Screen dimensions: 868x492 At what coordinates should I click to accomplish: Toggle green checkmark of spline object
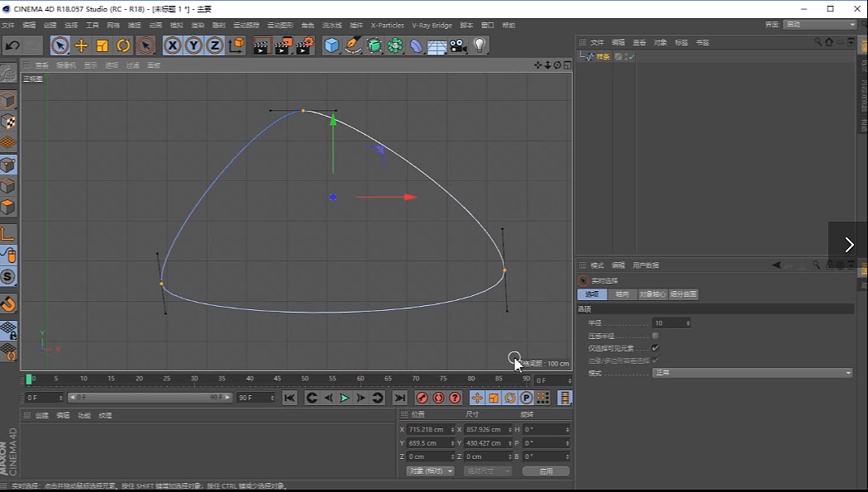tap(631, 56)
